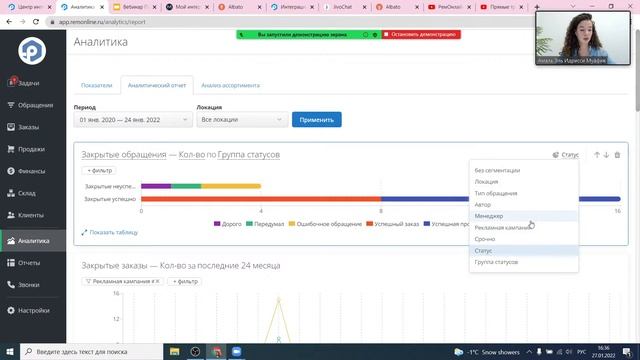Open the notification center icon
640x360 pixels.
(627, 352)
